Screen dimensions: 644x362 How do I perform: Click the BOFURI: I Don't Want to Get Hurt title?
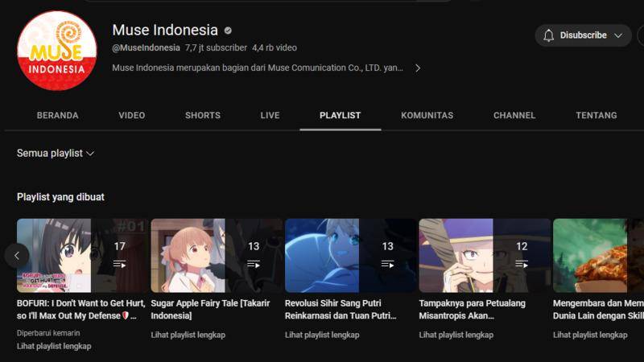(81, 310)
